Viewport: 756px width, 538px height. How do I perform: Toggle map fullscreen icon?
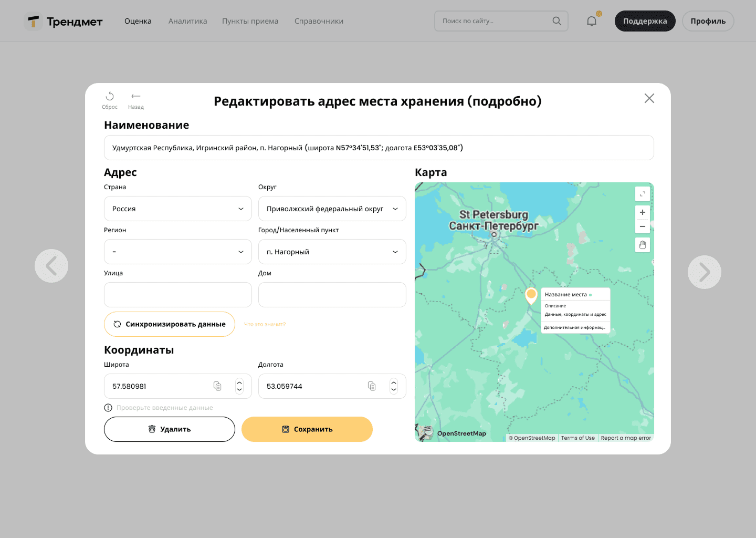(x=643, y=194)
